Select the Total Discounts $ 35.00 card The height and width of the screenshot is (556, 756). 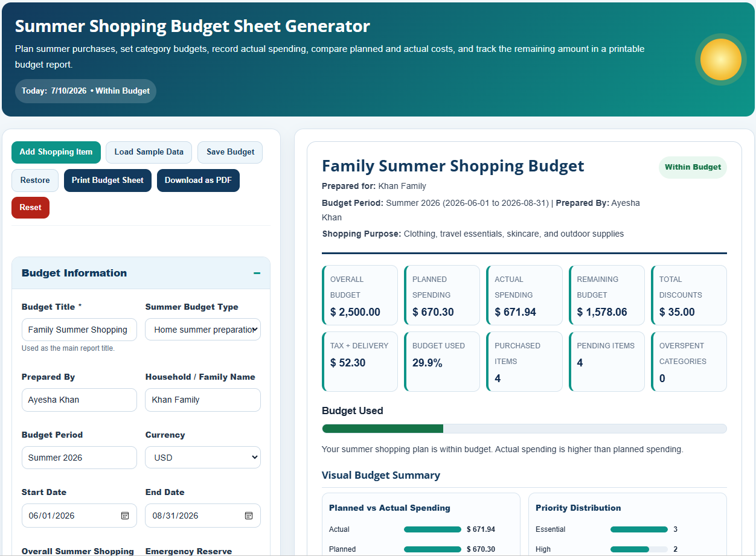[689, 295]
